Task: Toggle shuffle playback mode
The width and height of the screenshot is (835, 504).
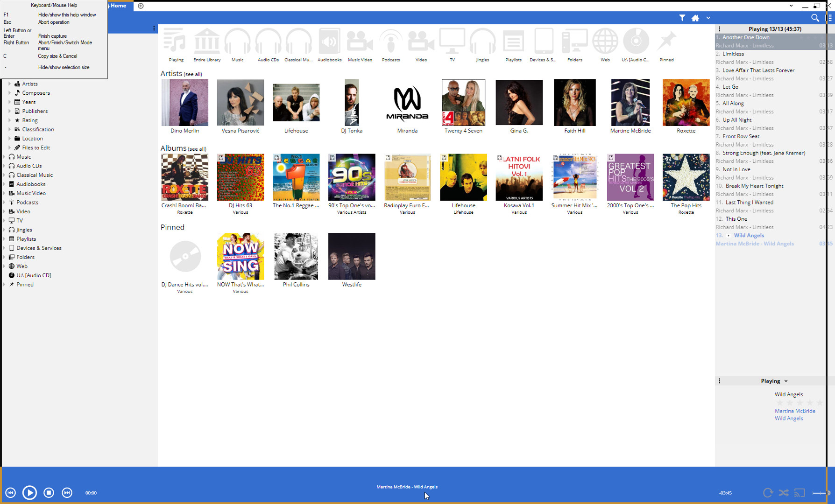Action: (x=784, y=492)
